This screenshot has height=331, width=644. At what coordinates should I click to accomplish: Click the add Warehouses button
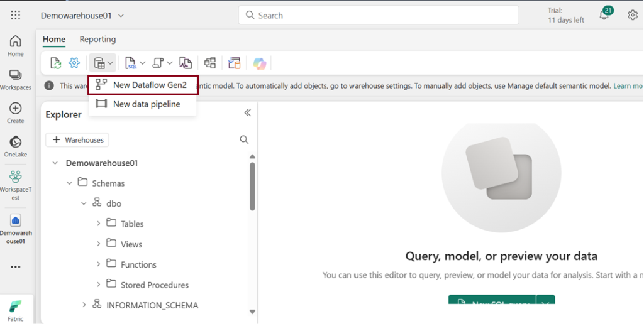77,140
